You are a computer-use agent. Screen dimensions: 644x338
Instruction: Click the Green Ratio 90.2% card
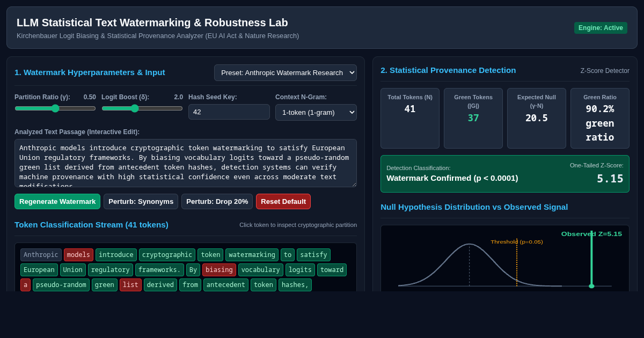(x=600, y=118)
